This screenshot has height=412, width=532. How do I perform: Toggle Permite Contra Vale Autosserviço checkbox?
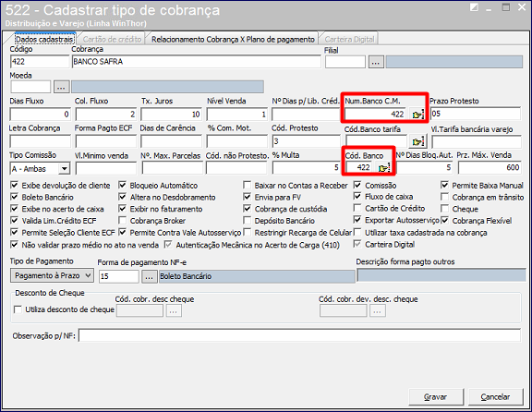tap(123, 233)
